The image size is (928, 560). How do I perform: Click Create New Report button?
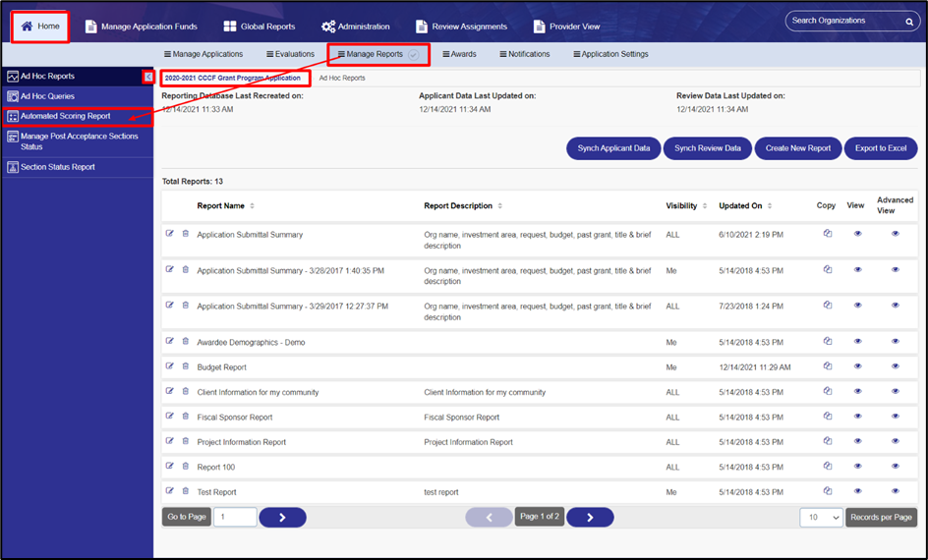pos(798,148)
